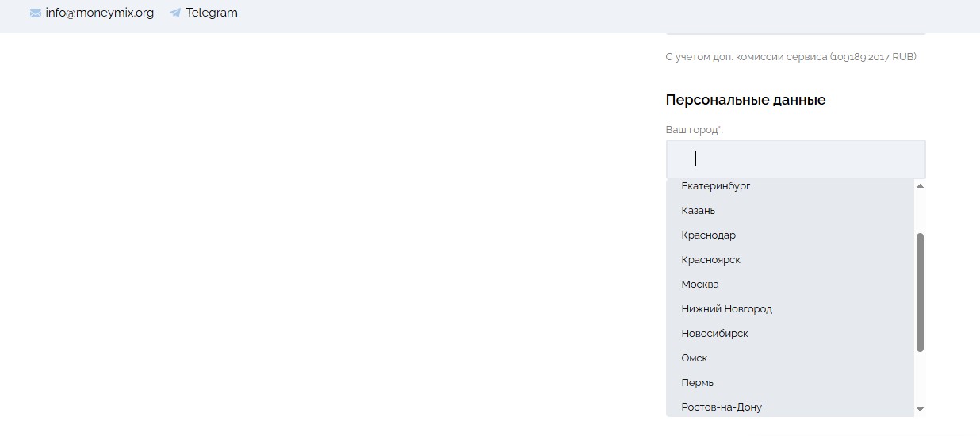This screenshot has width=980, height=436.
Task: Select Омск from the city list
Action: 695,358
